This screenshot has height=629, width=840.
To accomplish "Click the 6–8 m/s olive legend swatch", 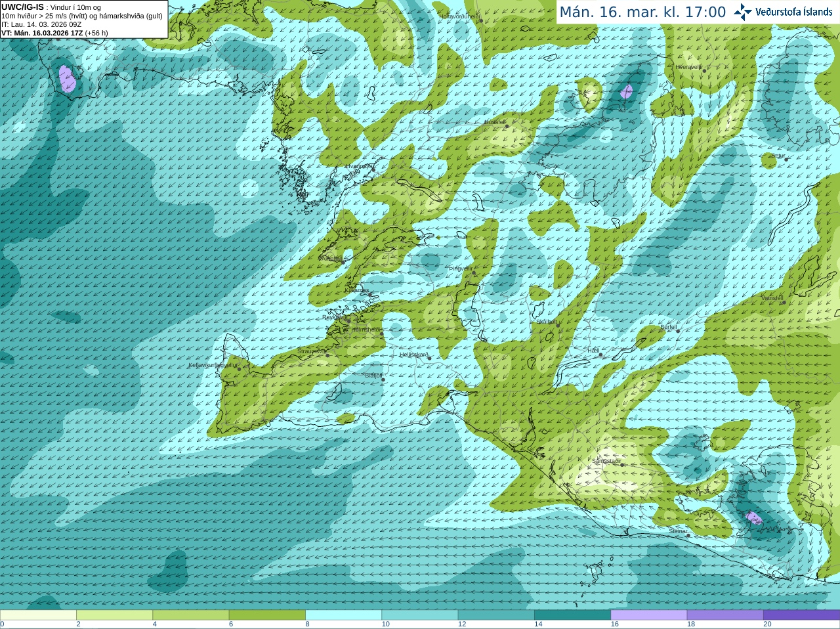I will 267,615.
